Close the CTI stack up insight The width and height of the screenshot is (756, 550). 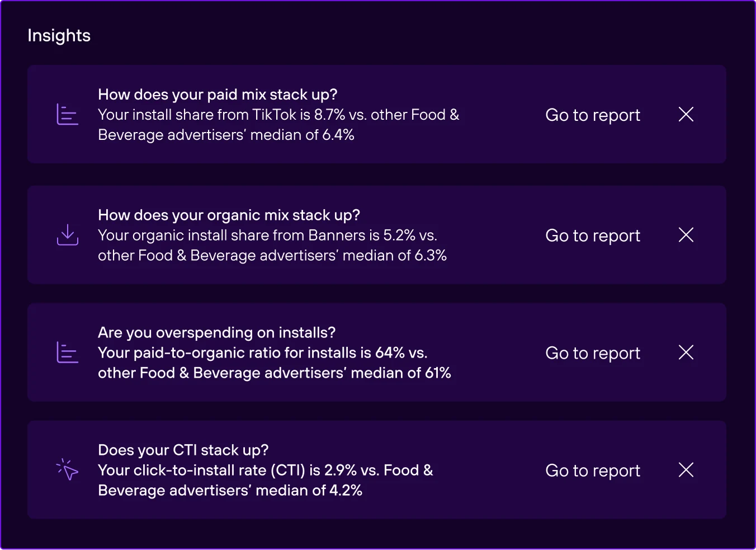pos(686,470)
